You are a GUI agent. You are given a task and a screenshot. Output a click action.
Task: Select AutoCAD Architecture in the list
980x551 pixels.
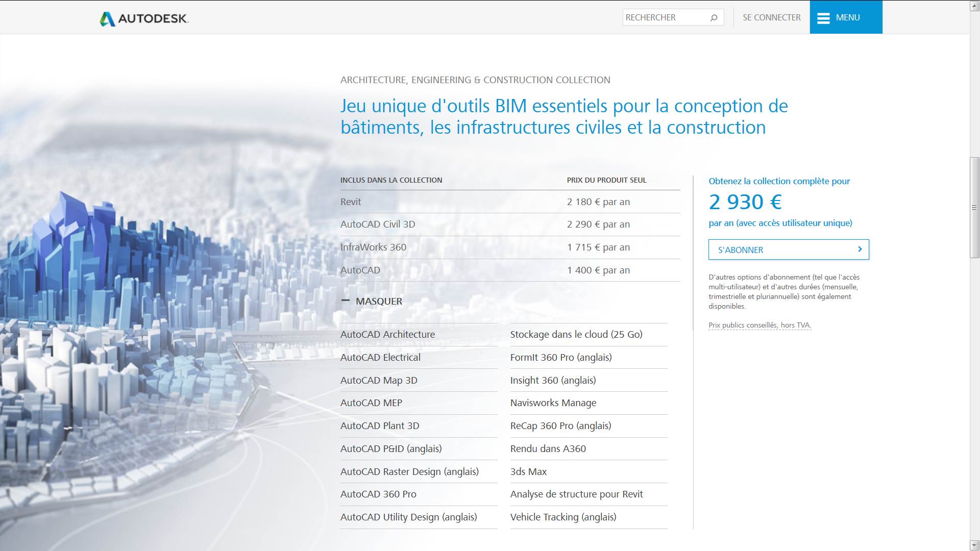click(x=387, y=334)
